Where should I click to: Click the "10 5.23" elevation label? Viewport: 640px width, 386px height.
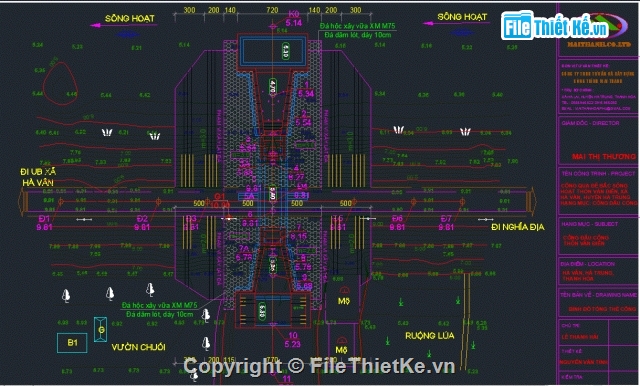(293, 339)
